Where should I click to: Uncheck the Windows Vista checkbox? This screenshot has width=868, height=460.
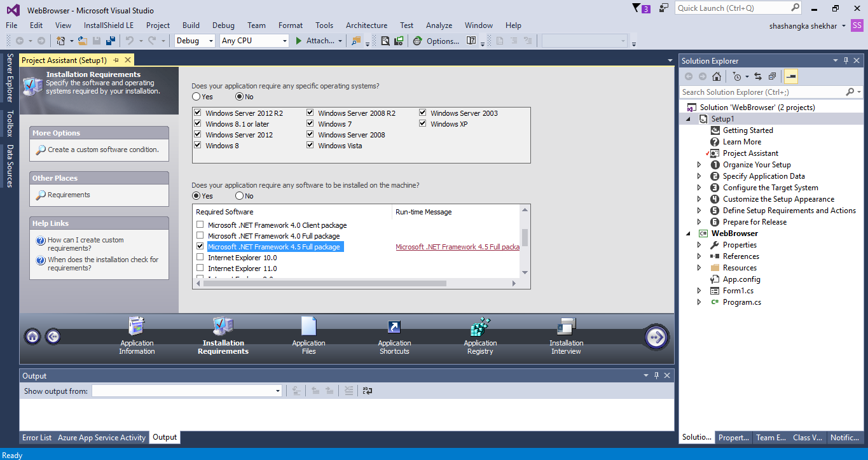310,146
